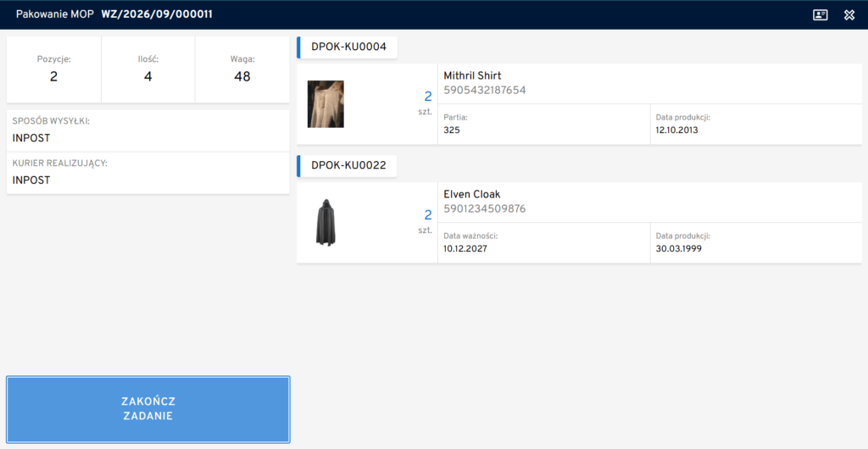The height and width of the screenshot is (449, 868).
Task: Open the DPOK-KU0022 container tab
Action: pos(347,165)
